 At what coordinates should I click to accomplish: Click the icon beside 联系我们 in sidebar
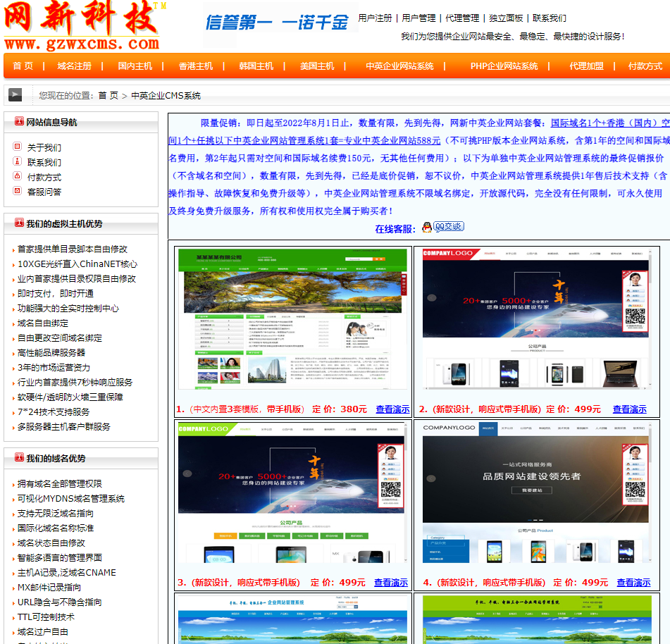tap(17, 161)
